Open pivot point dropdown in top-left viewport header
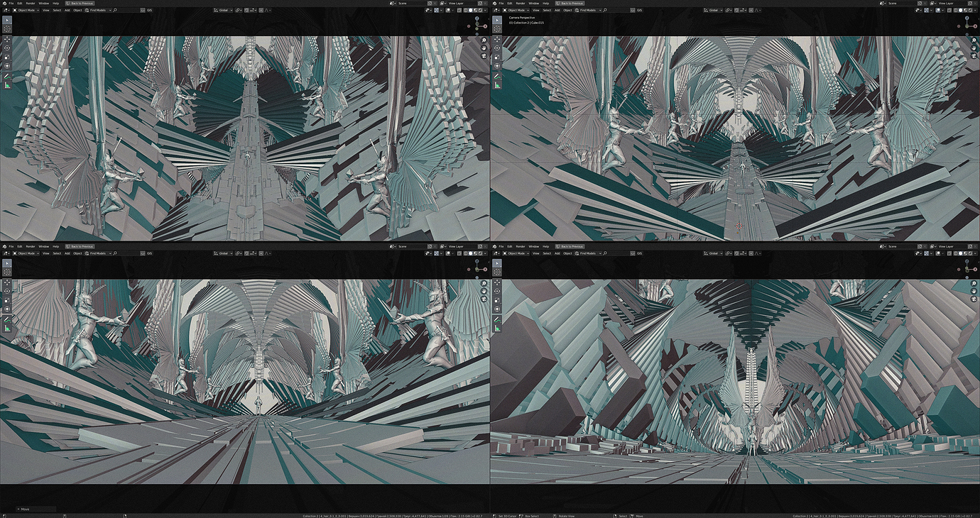Image resolution: width=980 pixels, height=518 pixels. click(239, 10)
